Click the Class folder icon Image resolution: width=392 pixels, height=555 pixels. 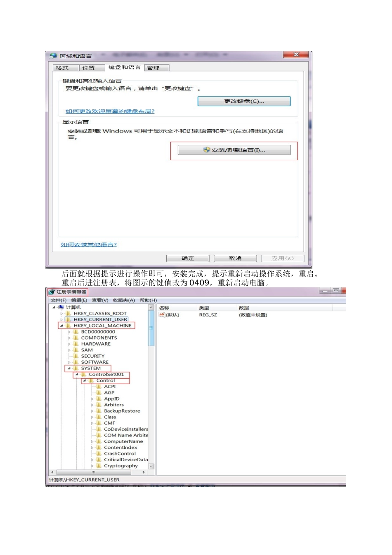tap(99, 417)
